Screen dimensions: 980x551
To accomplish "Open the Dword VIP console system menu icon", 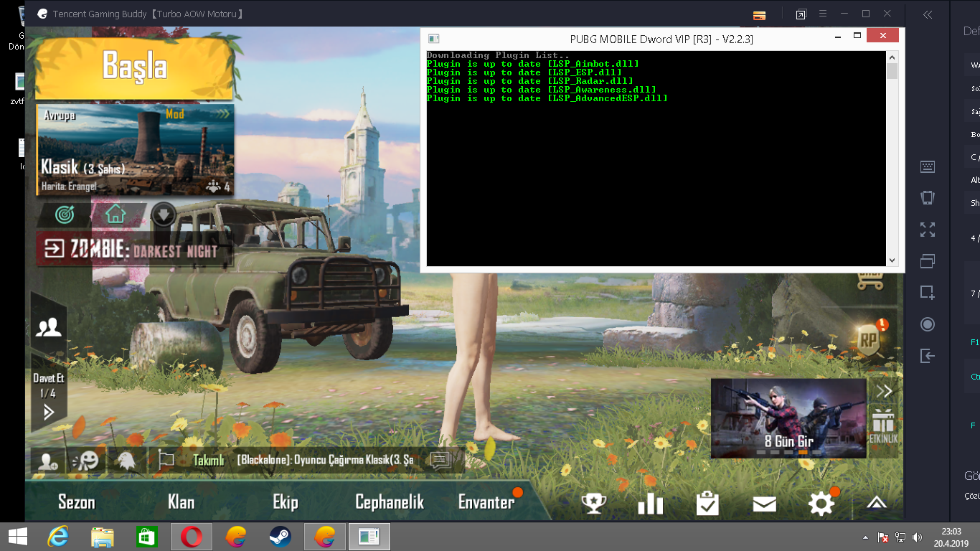I will (x=433, y=38).
